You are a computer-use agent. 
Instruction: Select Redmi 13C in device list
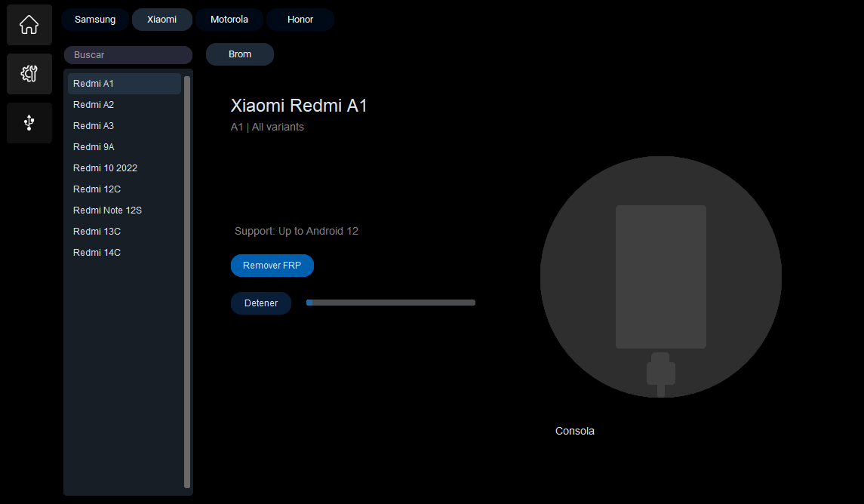124,232
